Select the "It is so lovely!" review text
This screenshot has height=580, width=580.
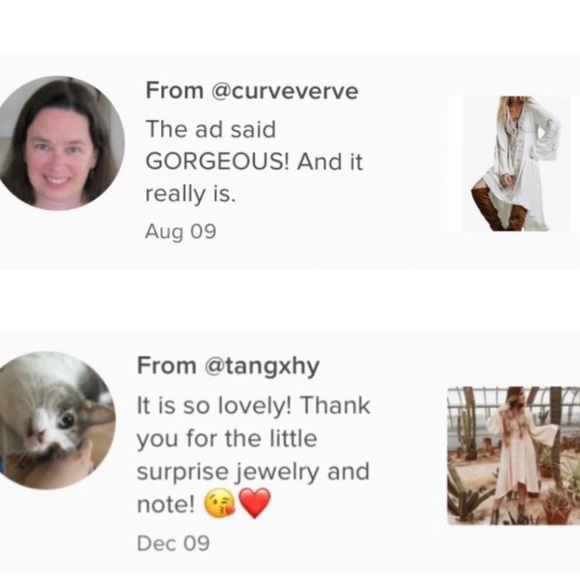click(254, 455)
